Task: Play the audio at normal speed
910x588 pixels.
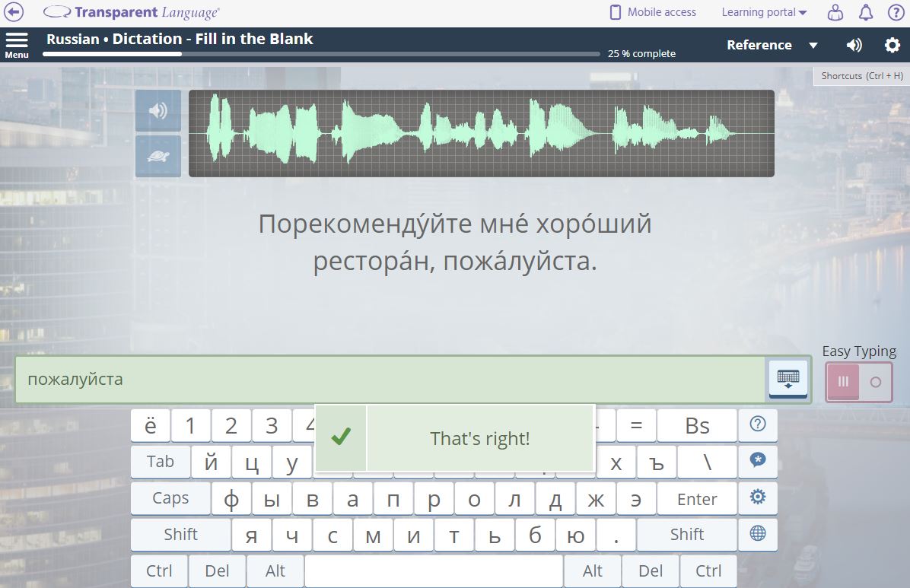Action: pos(158,111)
